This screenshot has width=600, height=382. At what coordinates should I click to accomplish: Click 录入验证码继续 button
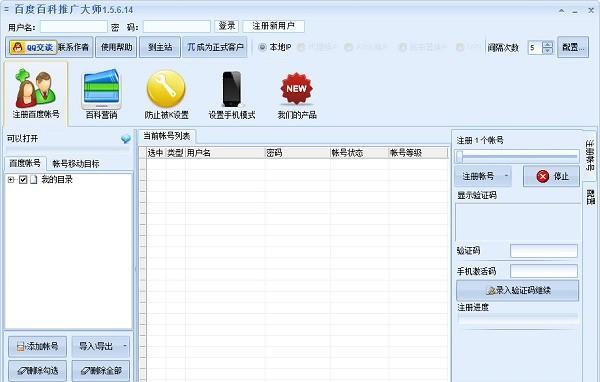click(x=517, y=291)
